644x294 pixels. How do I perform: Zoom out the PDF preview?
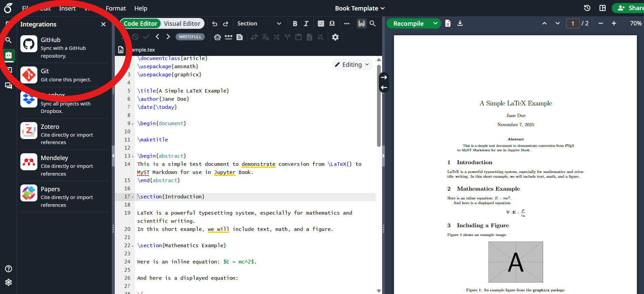click(601, 23)
